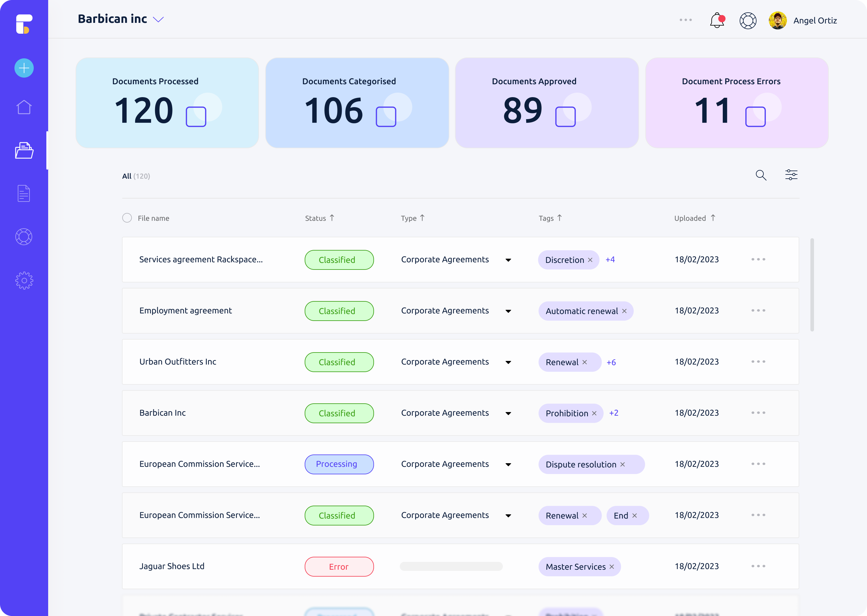Click the search magnifier above the table
The height and width of the screenshot is (616, 867).
click(761, 175)
